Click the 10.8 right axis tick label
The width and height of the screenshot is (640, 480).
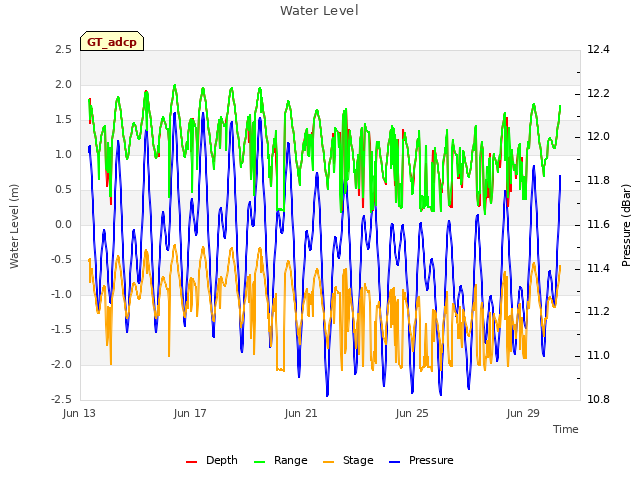[598, 400]
